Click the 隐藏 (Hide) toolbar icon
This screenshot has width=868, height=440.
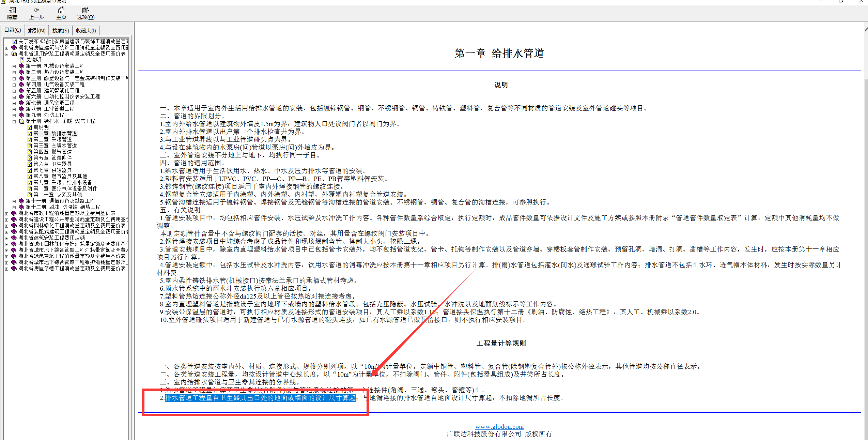(x=13, y=13)
